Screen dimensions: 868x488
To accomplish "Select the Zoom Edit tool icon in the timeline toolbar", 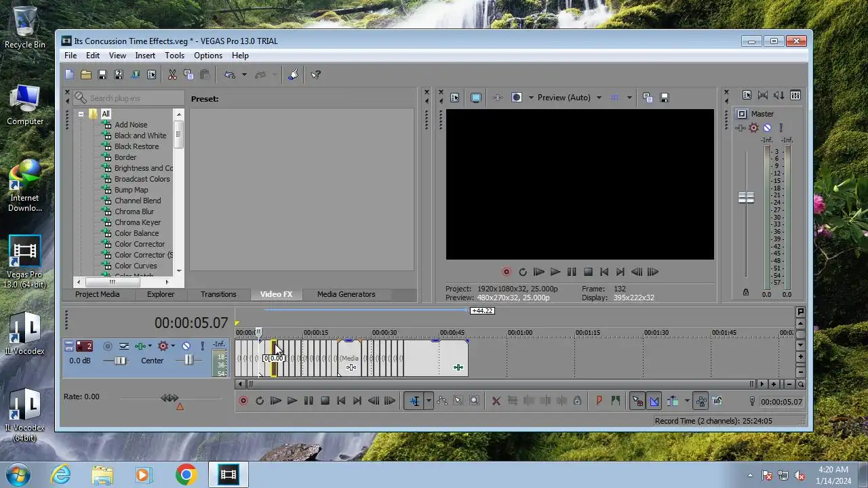I will tap(474, 401).
